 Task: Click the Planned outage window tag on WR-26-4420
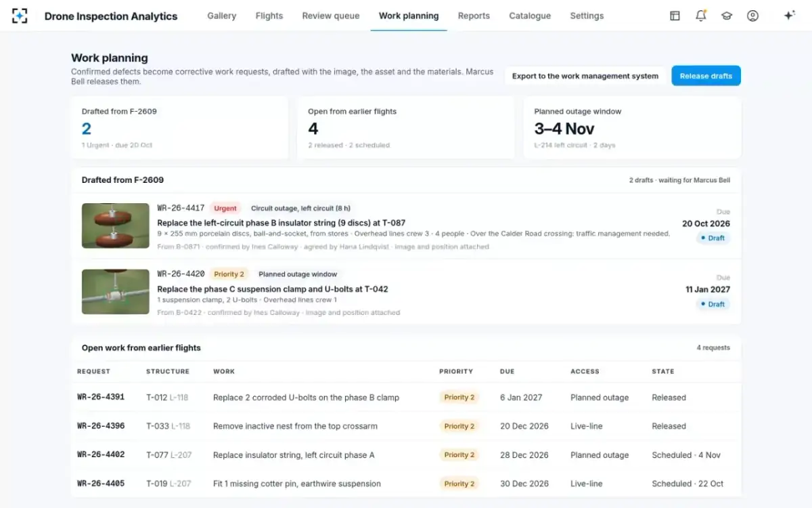298,274
